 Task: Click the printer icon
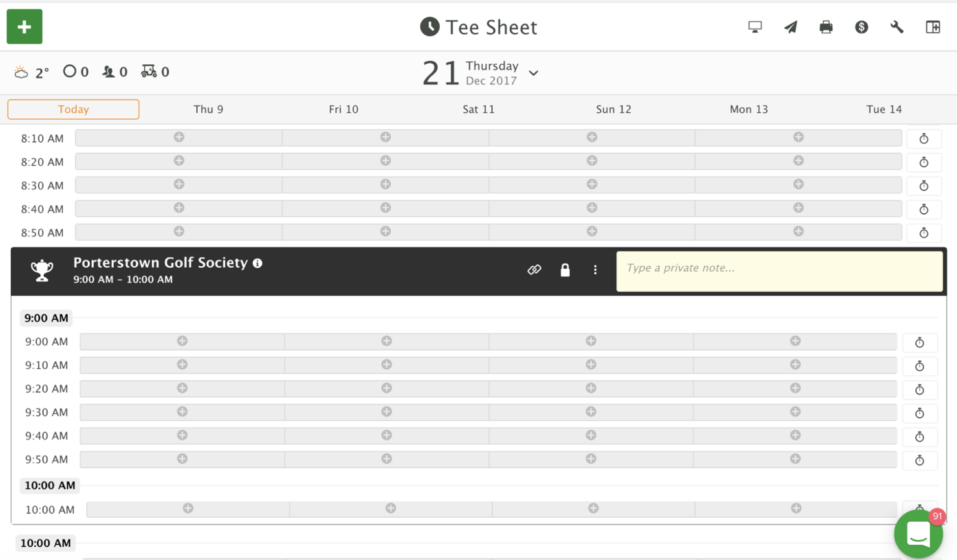pyautogui.click(x=826, y=27)
